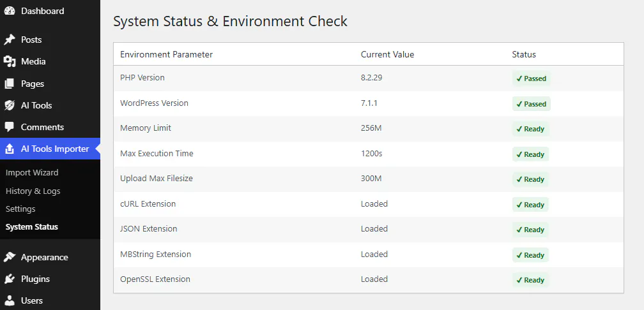The image size is (644, 310).
Task: Click the Dashboard gauge icon
Action: click(x=10, y=11)
